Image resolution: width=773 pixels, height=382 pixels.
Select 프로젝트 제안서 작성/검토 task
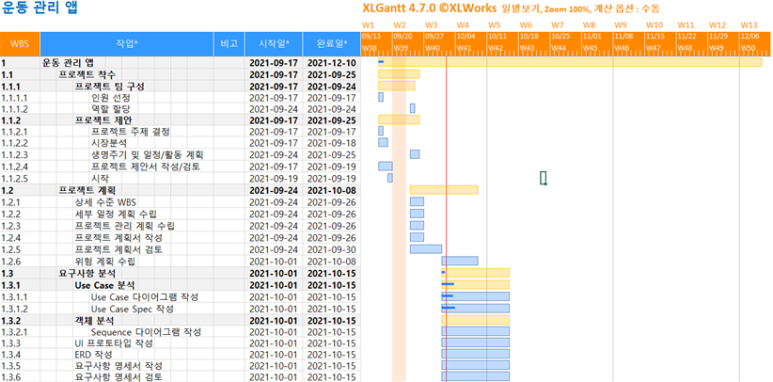[145, 166]
